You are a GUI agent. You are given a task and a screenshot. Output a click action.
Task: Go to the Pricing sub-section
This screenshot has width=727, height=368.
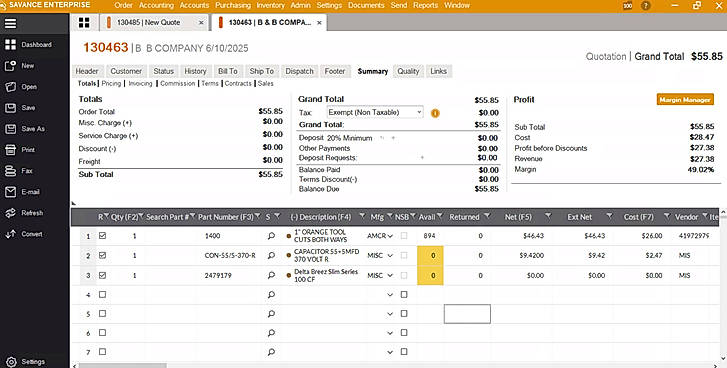coord(111,83)
